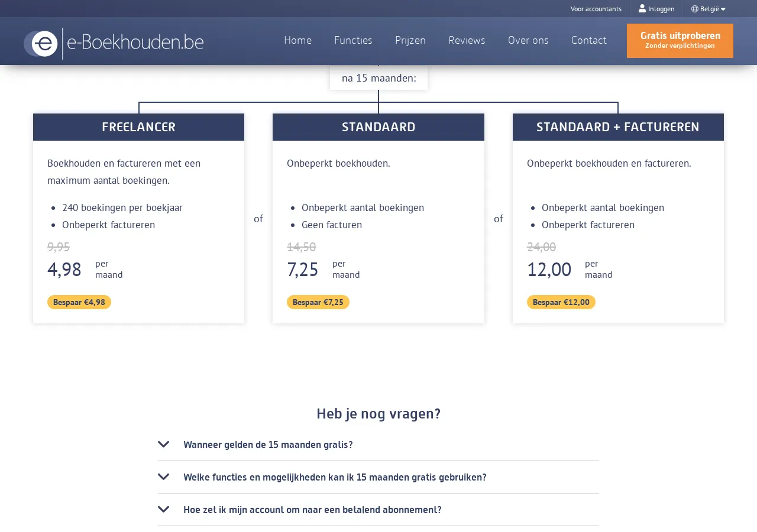Click the 'Bespaar €7,25' badge
Image resolution: width=757 pixels, height=532 pixels.
[x=318, y=302]
